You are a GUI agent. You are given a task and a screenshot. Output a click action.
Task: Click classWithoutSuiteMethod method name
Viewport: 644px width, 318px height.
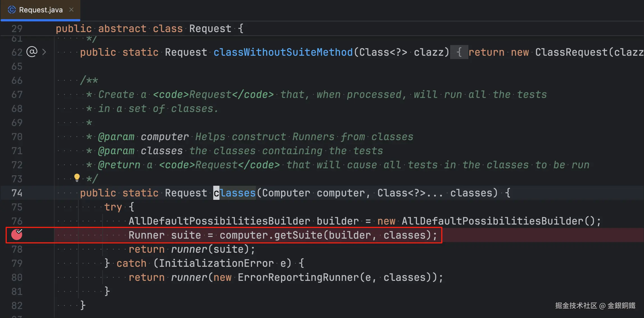click(283, 52)
